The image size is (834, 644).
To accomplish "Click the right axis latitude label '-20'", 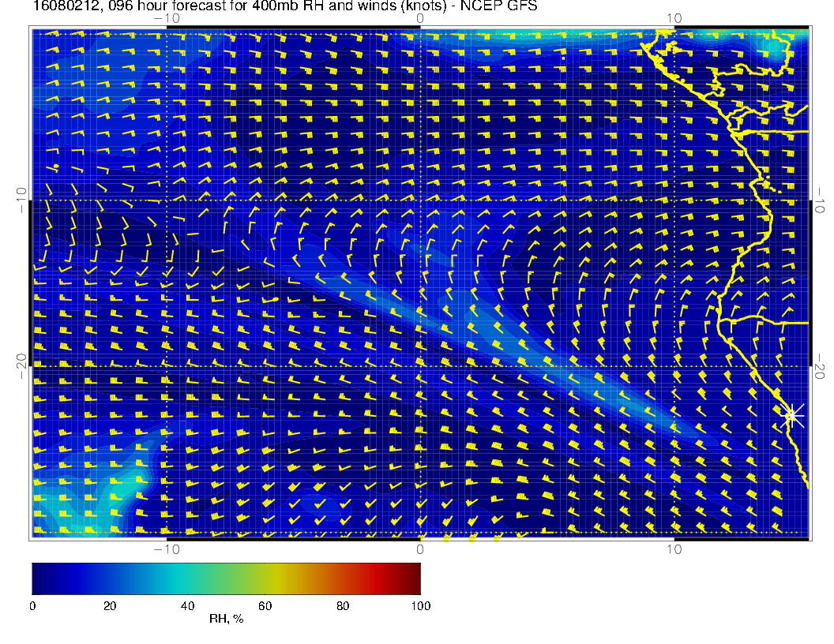I will pos(819,367).
